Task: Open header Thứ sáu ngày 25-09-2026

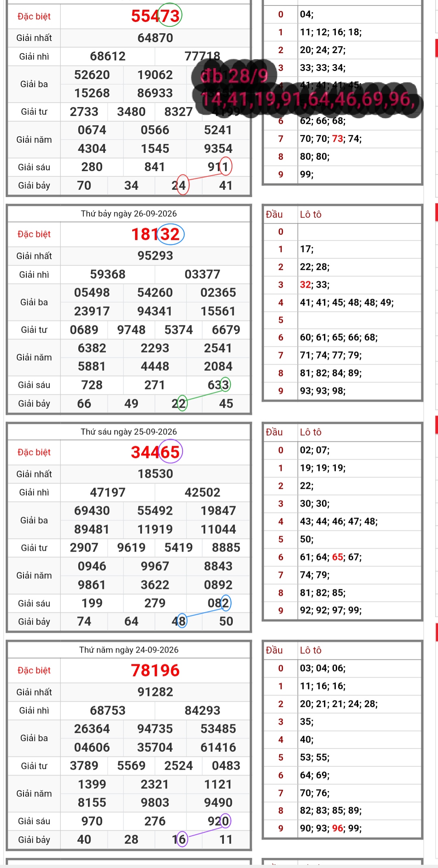Action: [129, 432]
